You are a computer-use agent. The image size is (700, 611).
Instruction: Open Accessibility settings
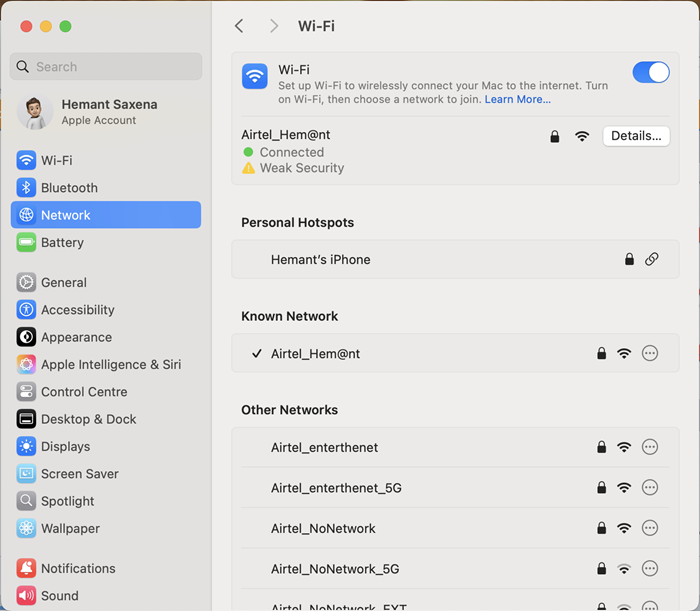point(106,309)
